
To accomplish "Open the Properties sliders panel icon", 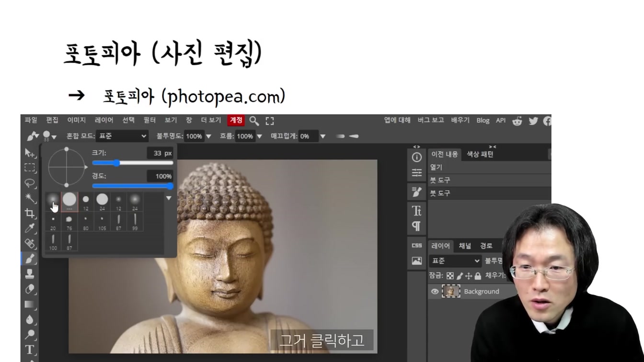I will pos(417,173).
